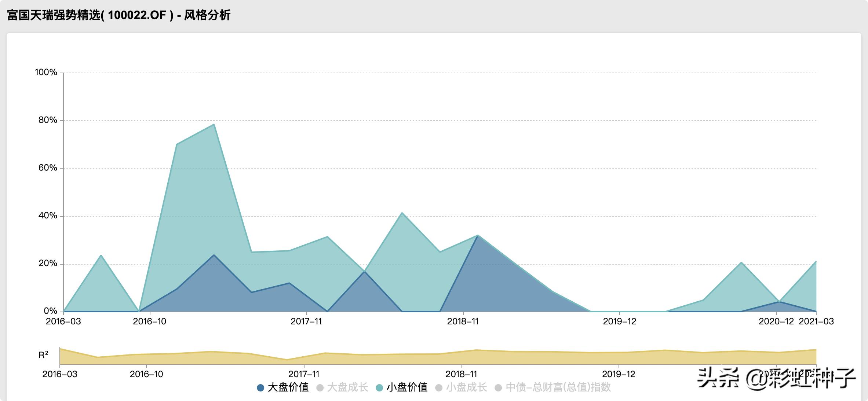
Task: Enable the 小盘成长 legend series
Action: (x=466, y=387)
